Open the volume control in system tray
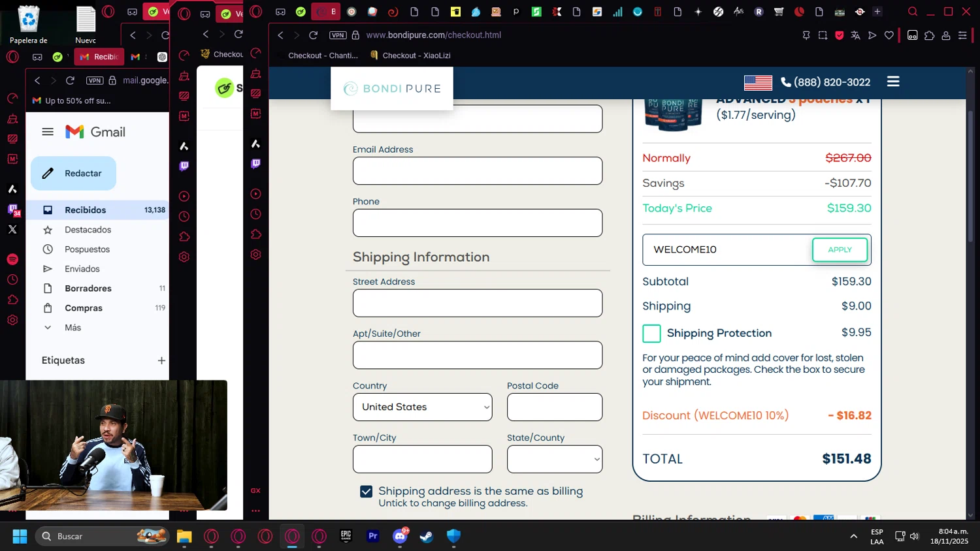Image resolution: width=980 pixels, height=551 pixels. [914, 536]
